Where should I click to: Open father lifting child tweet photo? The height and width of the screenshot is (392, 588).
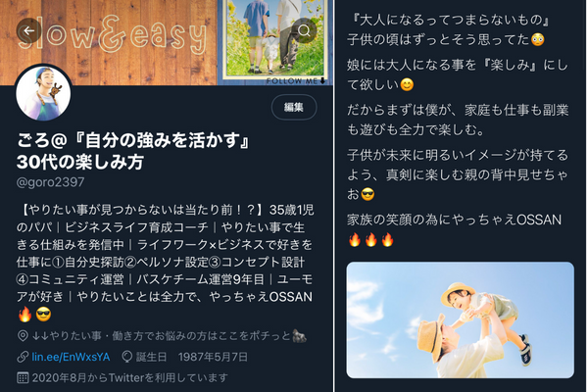click(x=461, y=320)
